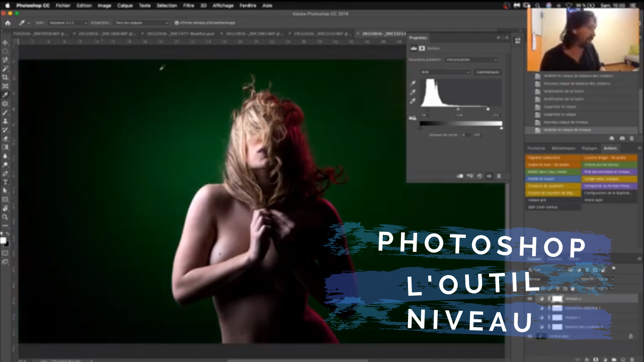Screen dimensions: 644x362
Task: Toggle 'Afficher anneau d'échantillonnage' checkbox
Action: pos(177,23)
